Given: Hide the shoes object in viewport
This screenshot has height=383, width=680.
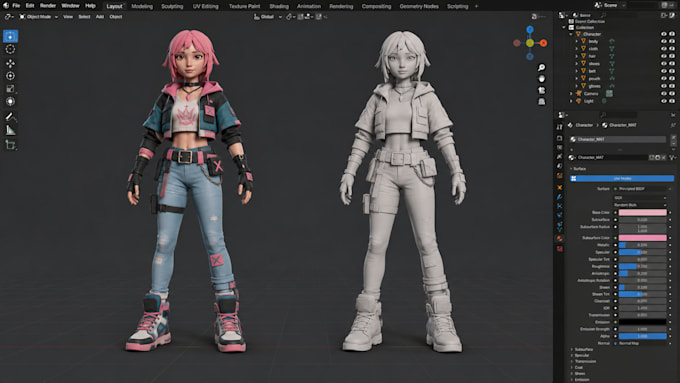Looking at the screenshot, I should tap(664, 63).
